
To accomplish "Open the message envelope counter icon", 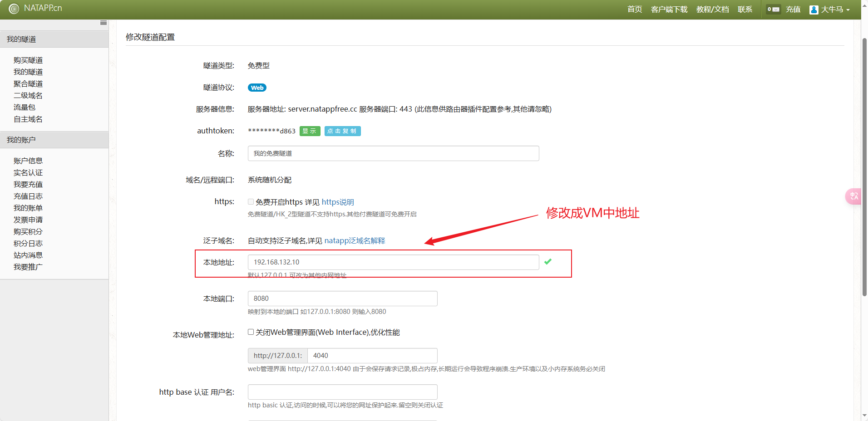I will (x=773, y=9).
